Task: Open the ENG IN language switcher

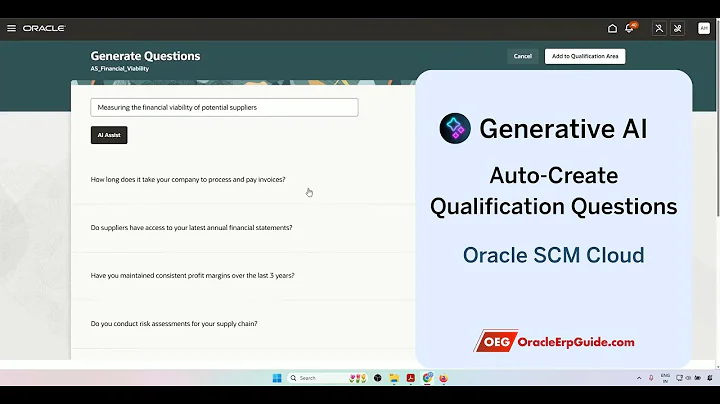Action: tap(665, 378)
